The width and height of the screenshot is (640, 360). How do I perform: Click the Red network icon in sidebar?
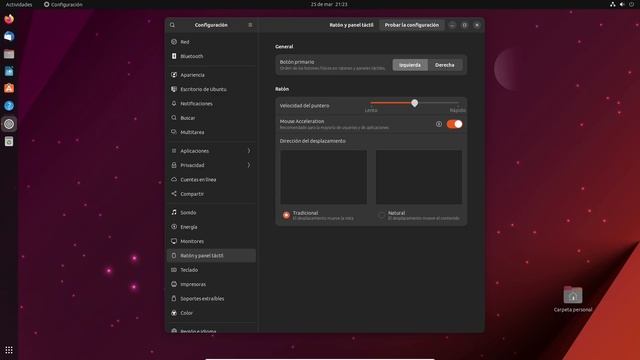point(174,42)
